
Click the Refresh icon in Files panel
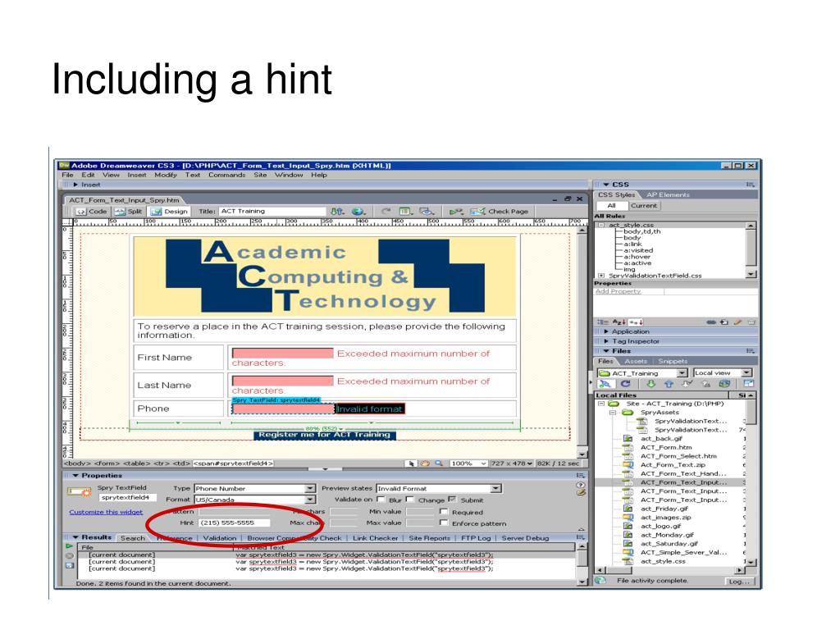625,384
